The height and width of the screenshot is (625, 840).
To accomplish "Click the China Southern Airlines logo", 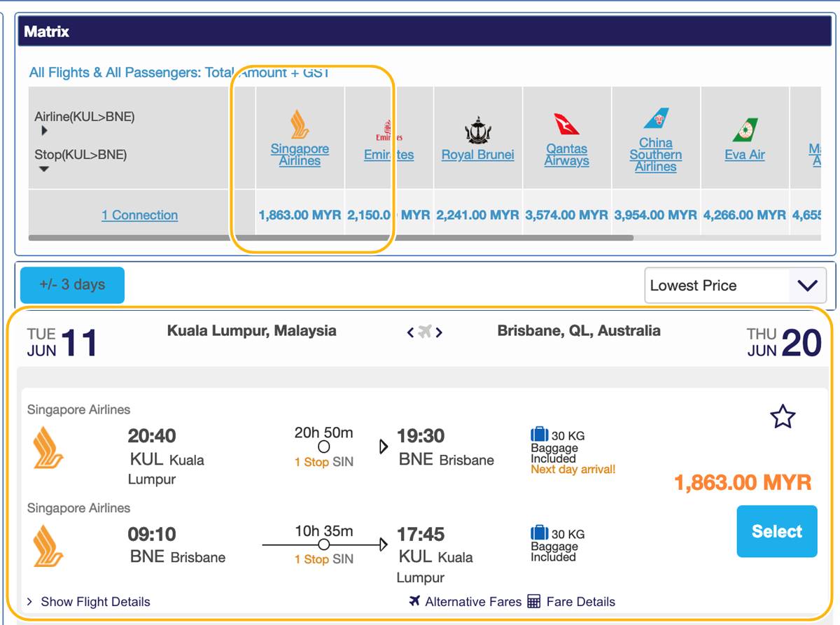I will 656,119.
